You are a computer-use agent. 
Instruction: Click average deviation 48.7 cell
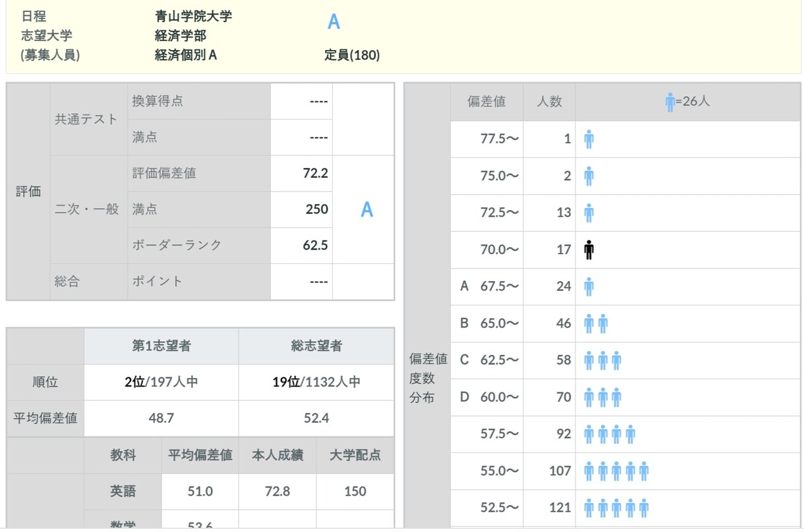161,418
